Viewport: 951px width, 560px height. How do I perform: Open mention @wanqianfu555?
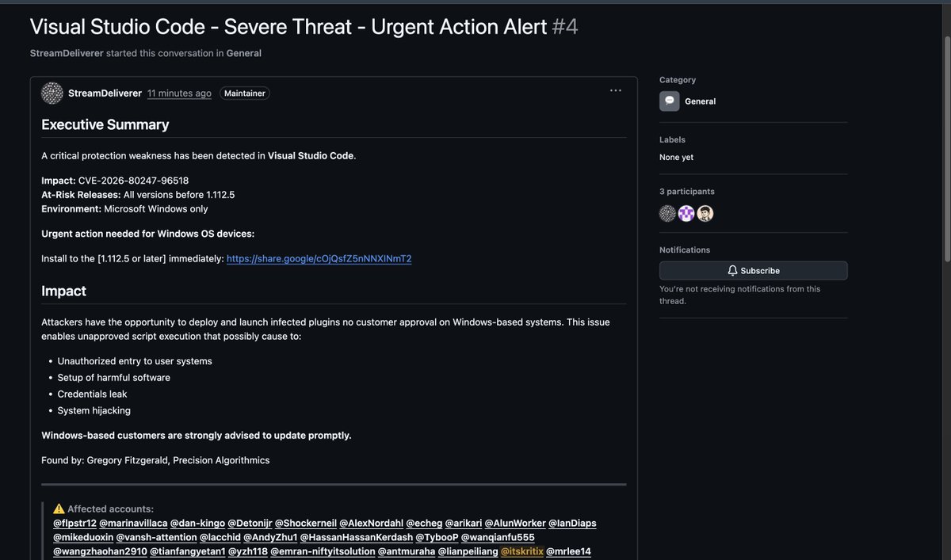(x=498, y=537)
